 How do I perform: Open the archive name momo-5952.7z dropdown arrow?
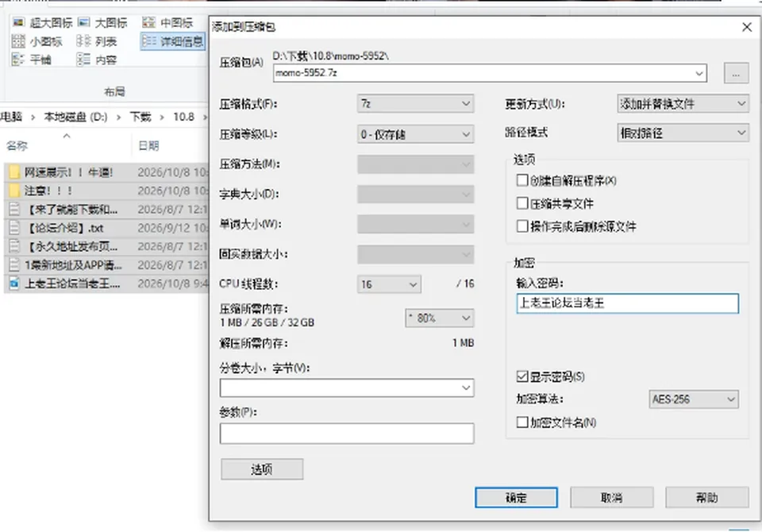pos(698,73)
